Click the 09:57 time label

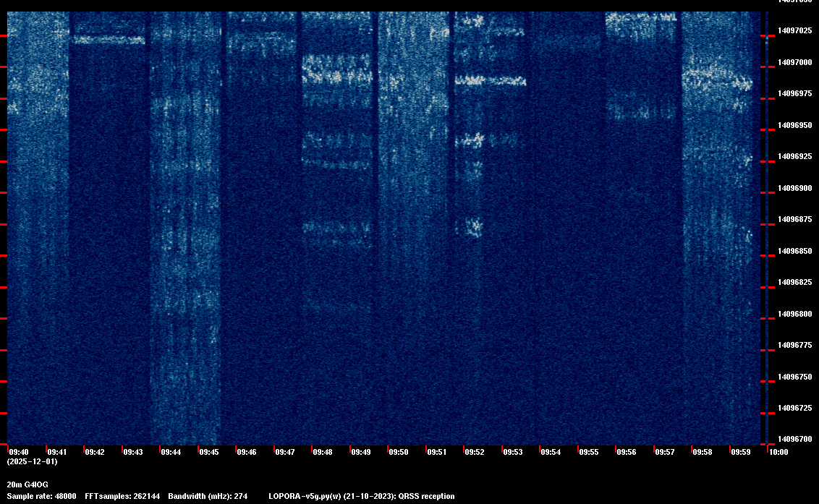pos(665,452)
